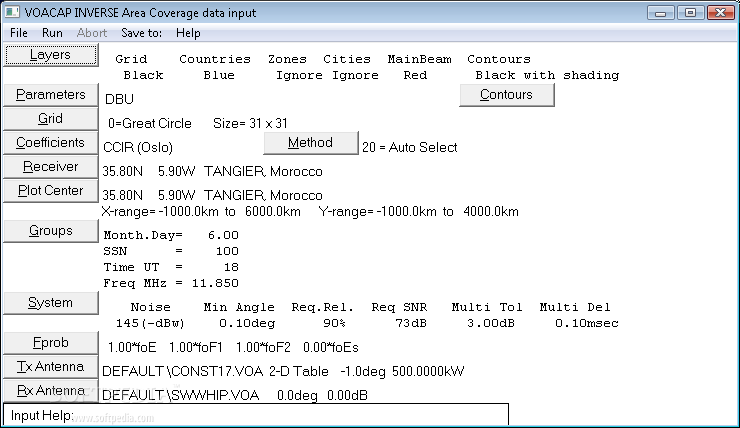Viewport: 740px width, 428px height.
Task: Click the Countries layer value Blue
Action: pyautogui.click(x=219, y=75)
